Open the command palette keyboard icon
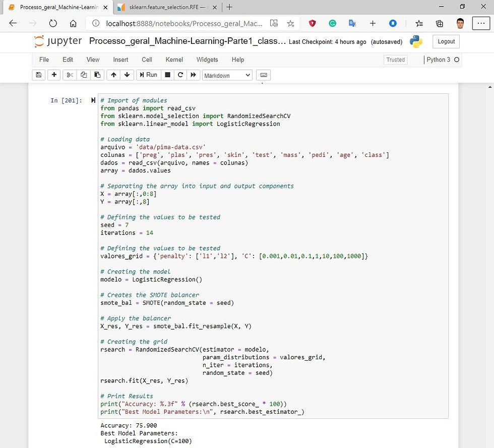494x448 pixels. click(264, 75)
